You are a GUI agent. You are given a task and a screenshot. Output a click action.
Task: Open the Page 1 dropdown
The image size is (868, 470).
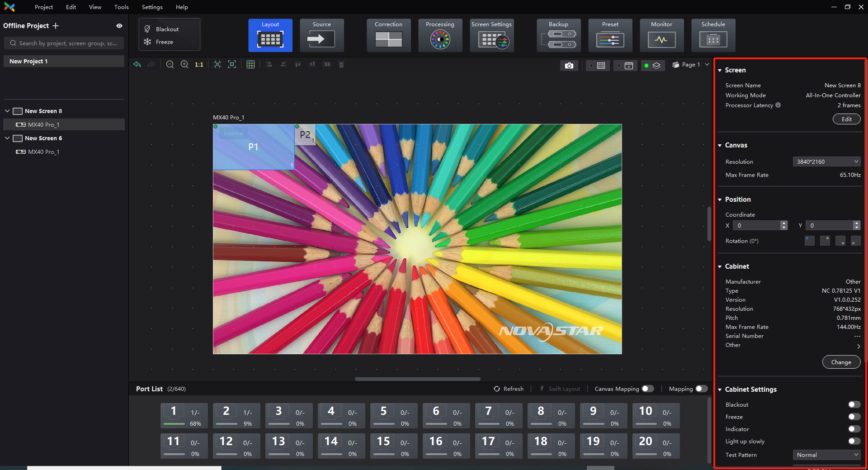click(x=690, y=65)
